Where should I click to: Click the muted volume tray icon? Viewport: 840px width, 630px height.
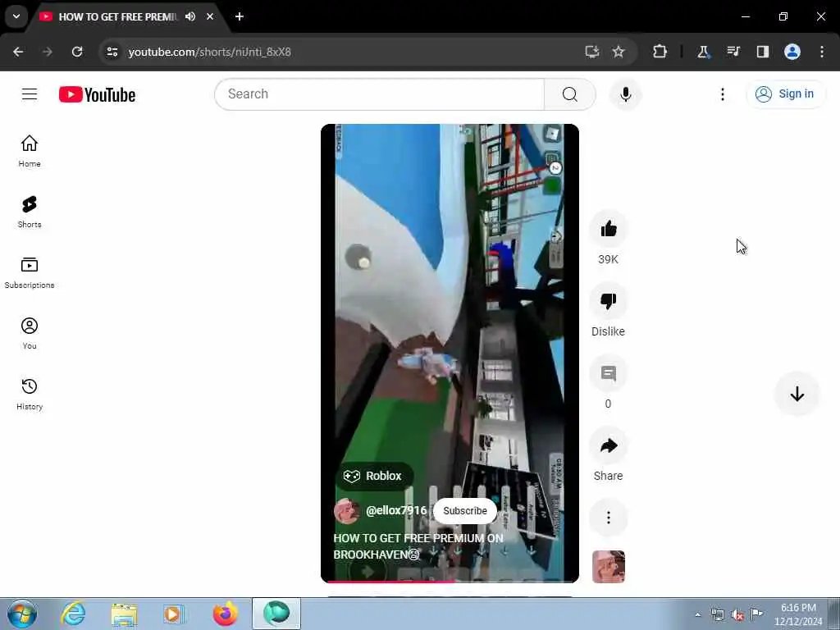(x=737, y=615)
